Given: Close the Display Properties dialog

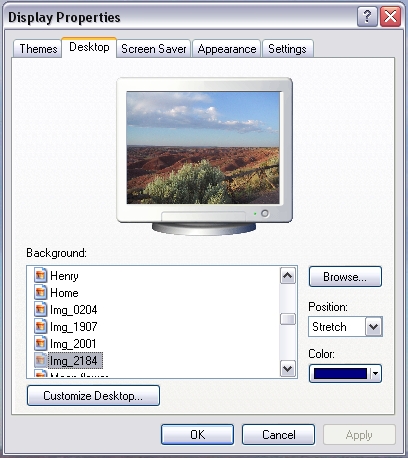Looking at the screenshot, I should [x=390, y=16].
